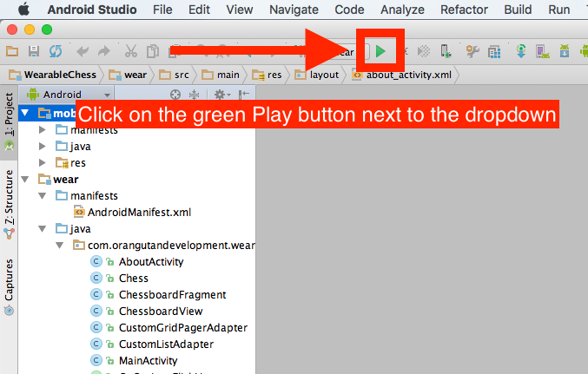This screenshot has width=588, height=374.
Task: Open the View menu
Action: 239,10
